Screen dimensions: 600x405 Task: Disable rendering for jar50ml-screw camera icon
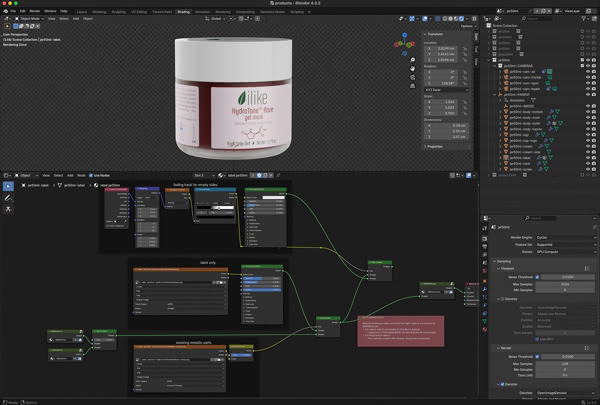click(594, 169)
